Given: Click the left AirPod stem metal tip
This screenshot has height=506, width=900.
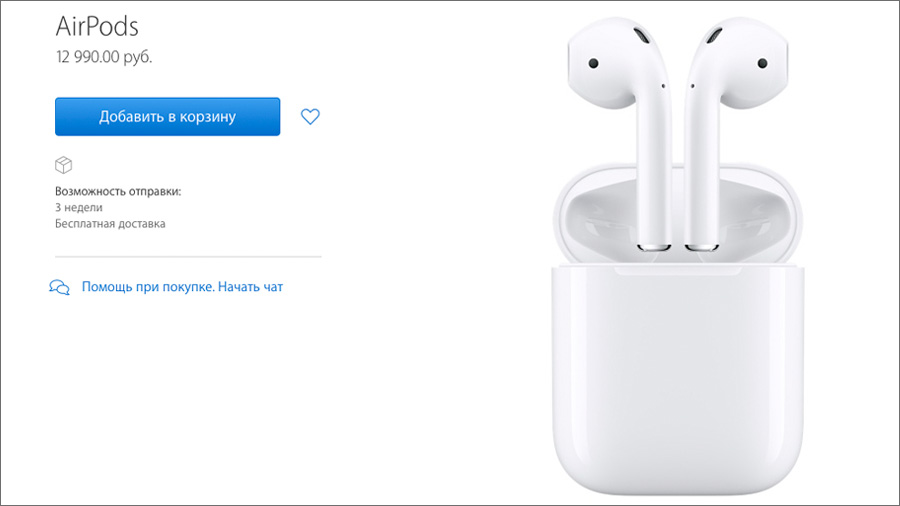Looking at the screenshot, I should (654, 247).
